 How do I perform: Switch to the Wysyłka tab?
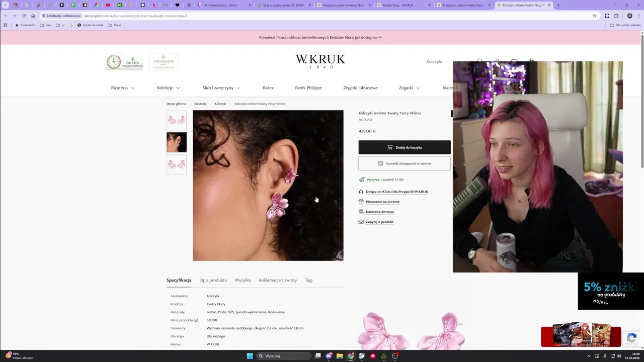coord(243,280)
